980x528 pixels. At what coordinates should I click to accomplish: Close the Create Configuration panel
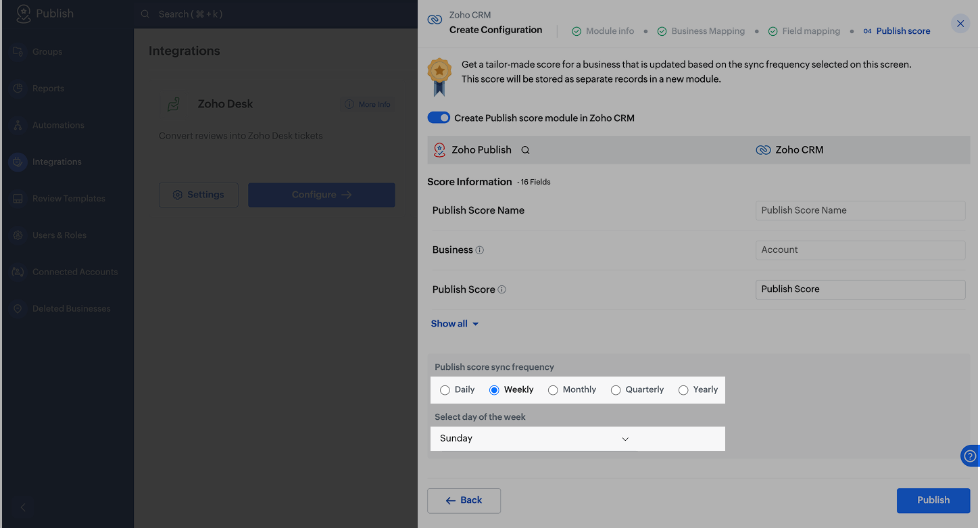[960, 24]
